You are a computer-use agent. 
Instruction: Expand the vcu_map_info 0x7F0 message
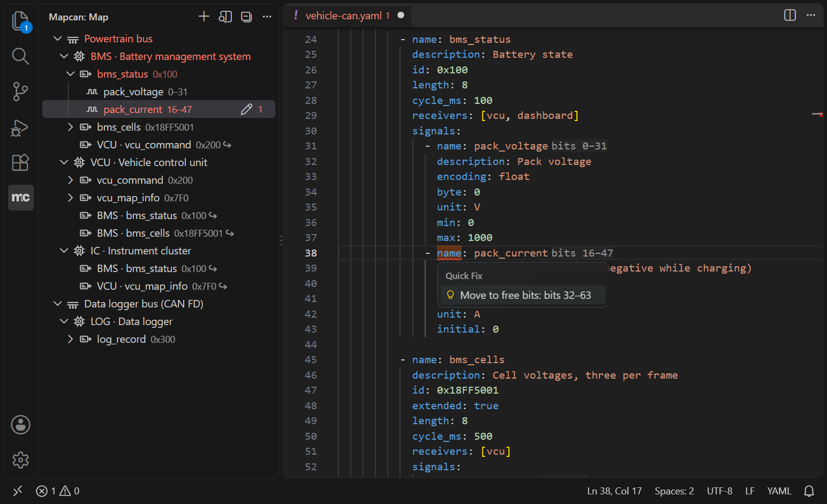pyautogui.click(x=70, y=198)
